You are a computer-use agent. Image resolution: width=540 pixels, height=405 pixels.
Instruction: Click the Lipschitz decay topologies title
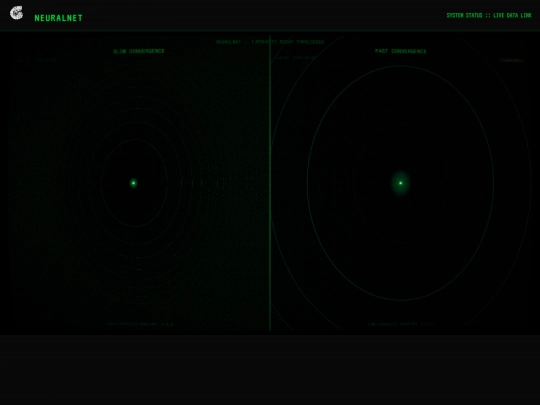pos(270,42)
